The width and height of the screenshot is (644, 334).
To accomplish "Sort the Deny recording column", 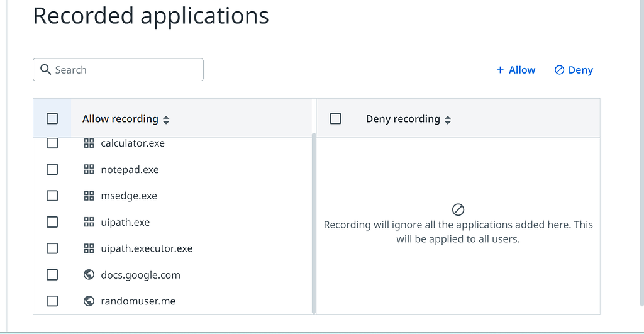I will (448, 120).
